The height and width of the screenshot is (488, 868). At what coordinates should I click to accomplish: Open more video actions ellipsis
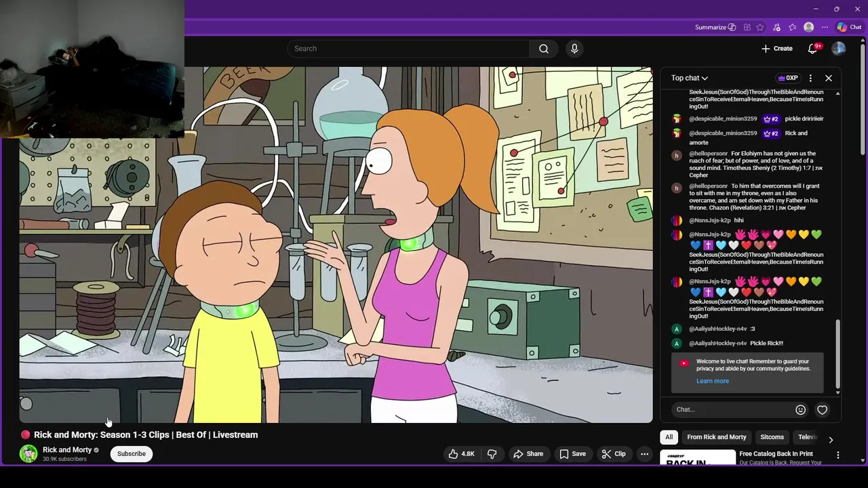click(x=645, y=454)
